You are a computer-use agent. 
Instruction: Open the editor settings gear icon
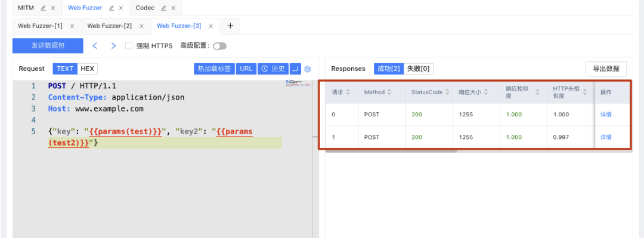click(x=307, y=69)
